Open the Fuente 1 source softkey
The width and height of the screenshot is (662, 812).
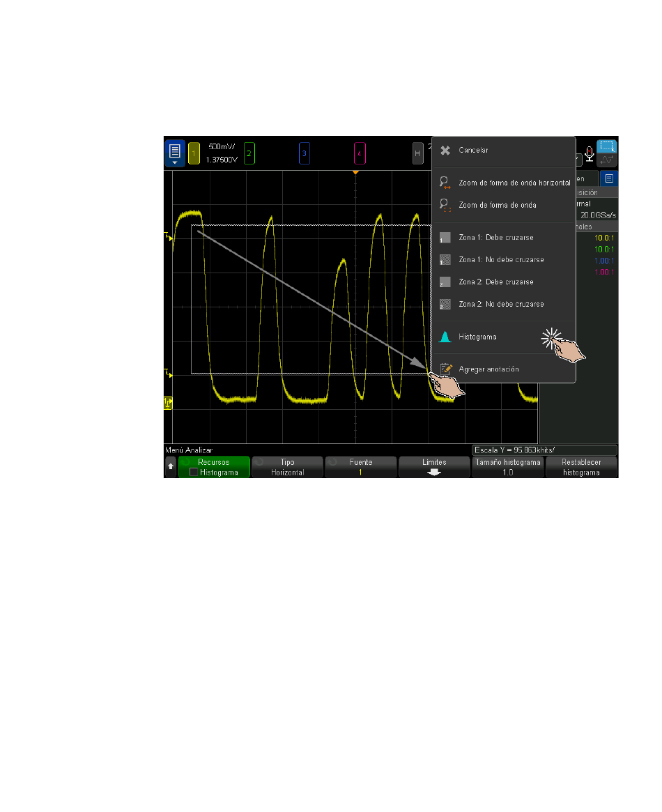361,467
